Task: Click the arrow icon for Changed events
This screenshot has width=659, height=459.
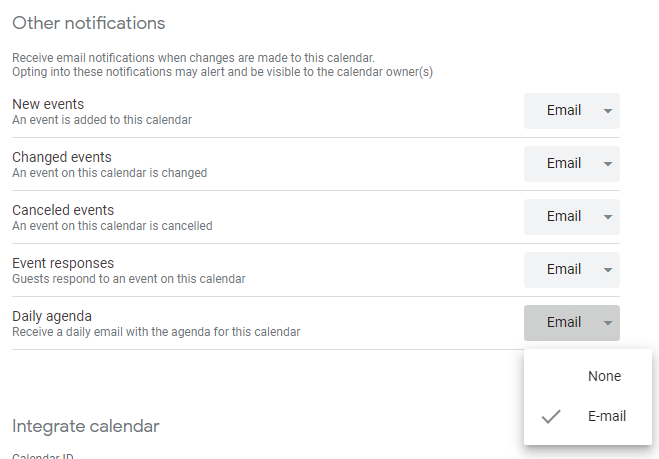Action: (608, 164)
